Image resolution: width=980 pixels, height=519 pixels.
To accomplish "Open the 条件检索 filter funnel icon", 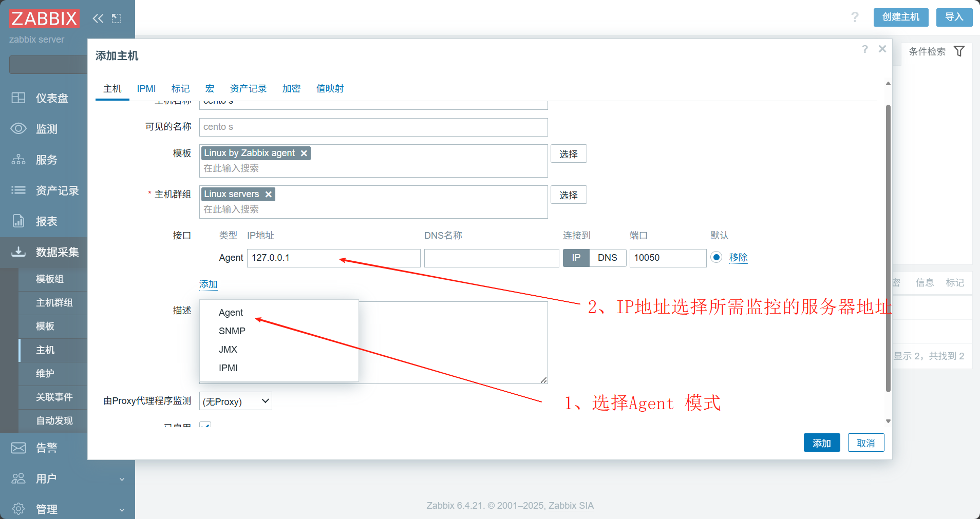I will (959, 51).
